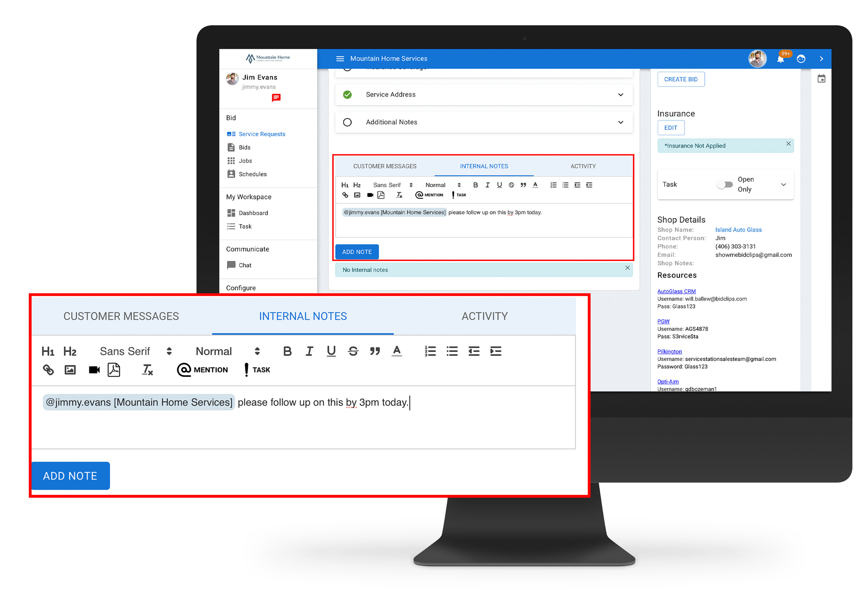This screenshot has width=868, height=590.
Task: Click the insert link icon in enlarged toolbar
Action: [48, 370]
